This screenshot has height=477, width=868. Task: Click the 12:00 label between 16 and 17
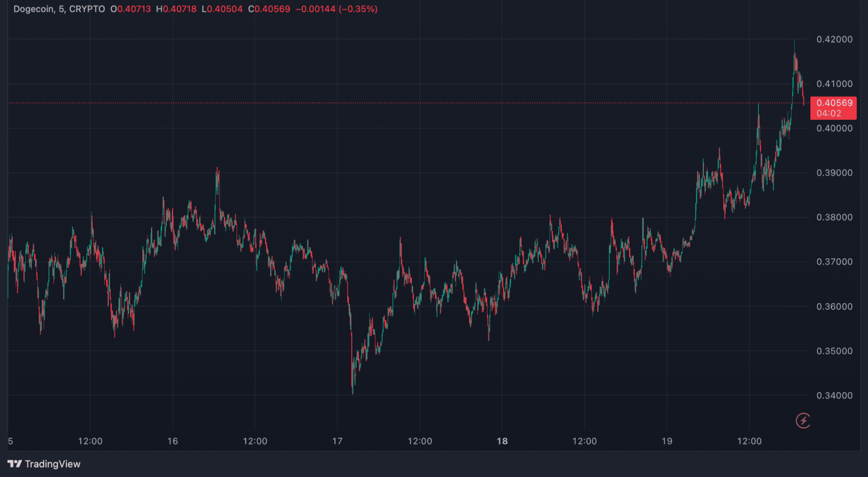pyautogui.click(x=255, y=441)
